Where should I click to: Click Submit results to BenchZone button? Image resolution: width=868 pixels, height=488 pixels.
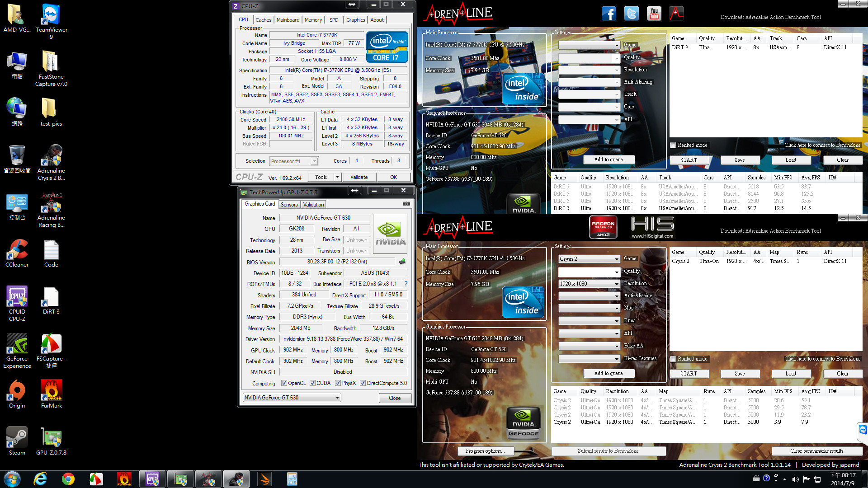(608, 451)
